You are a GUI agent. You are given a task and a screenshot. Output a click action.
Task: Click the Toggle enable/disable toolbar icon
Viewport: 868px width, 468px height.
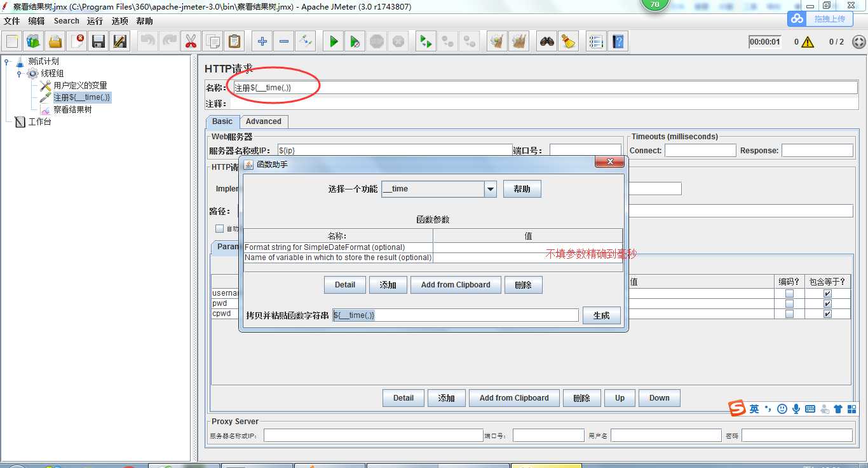[x=306, y=42]
